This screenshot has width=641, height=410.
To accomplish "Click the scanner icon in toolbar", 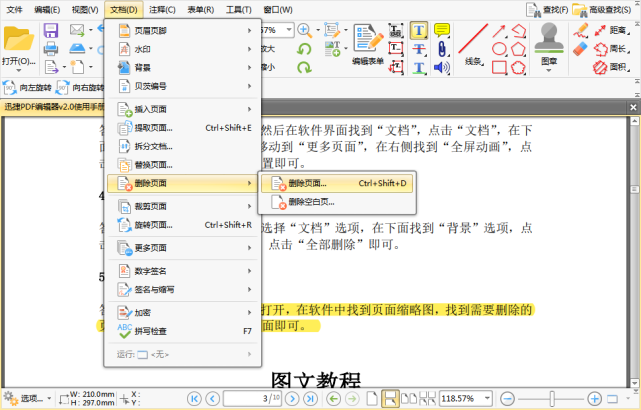I will click(77, 48).
